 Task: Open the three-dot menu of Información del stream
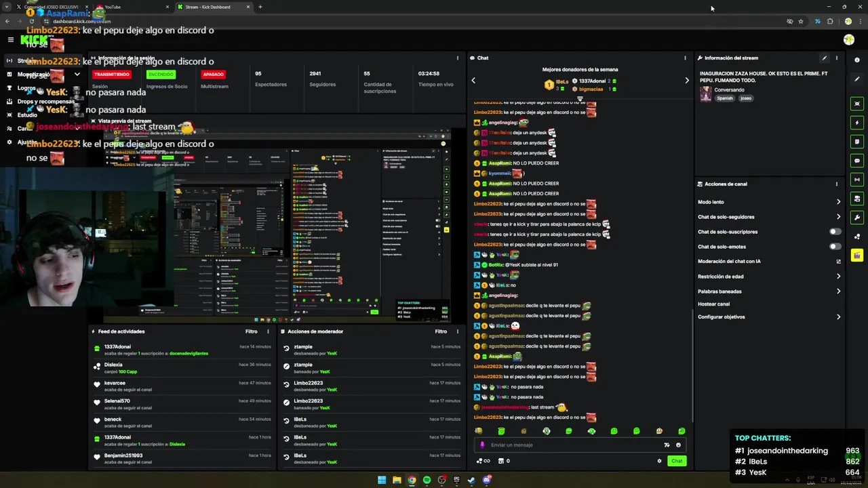(x=836, y=58)
